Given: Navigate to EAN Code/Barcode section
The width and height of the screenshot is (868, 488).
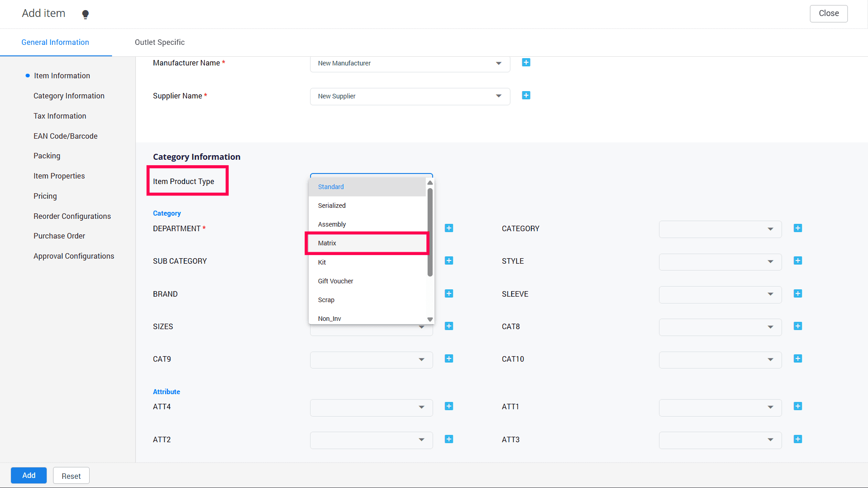Looking at the screenshot, I should [65, 136].
